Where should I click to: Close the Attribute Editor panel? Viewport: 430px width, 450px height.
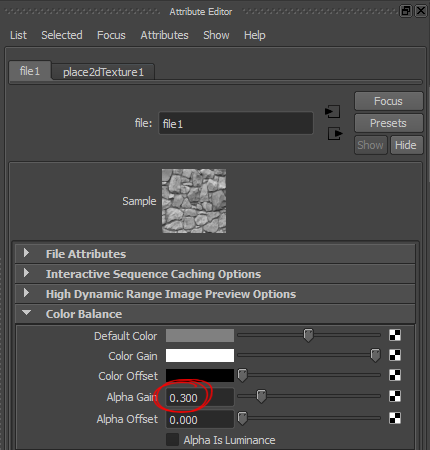[421, 11]
